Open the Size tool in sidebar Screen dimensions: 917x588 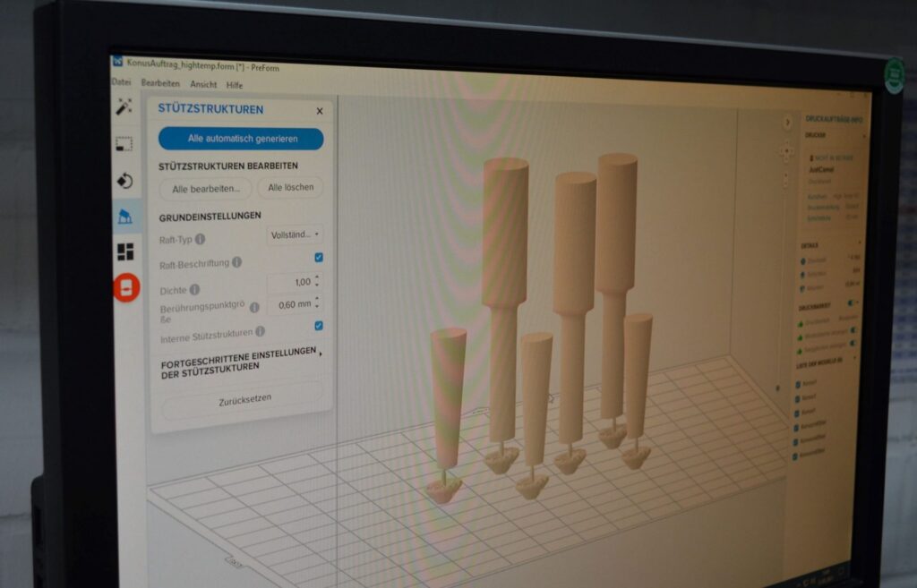tap(124, 143)
